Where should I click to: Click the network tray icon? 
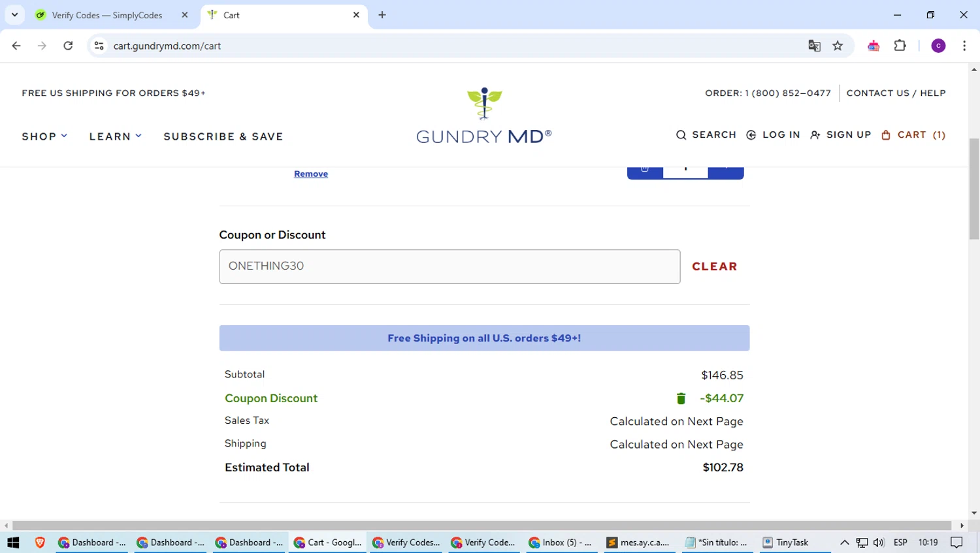click(862, 543)
